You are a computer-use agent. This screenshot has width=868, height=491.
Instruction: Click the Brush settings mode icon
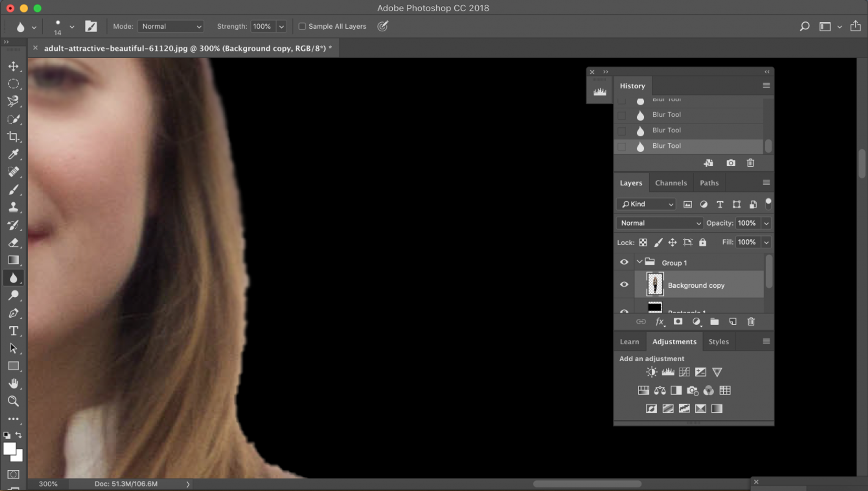[x=91, y=26]
